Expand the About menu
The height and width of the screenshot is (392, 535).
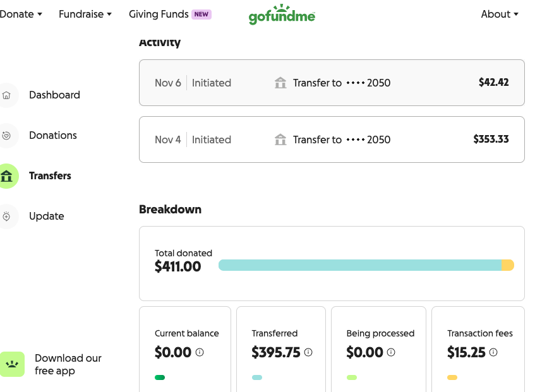(499, 14)
